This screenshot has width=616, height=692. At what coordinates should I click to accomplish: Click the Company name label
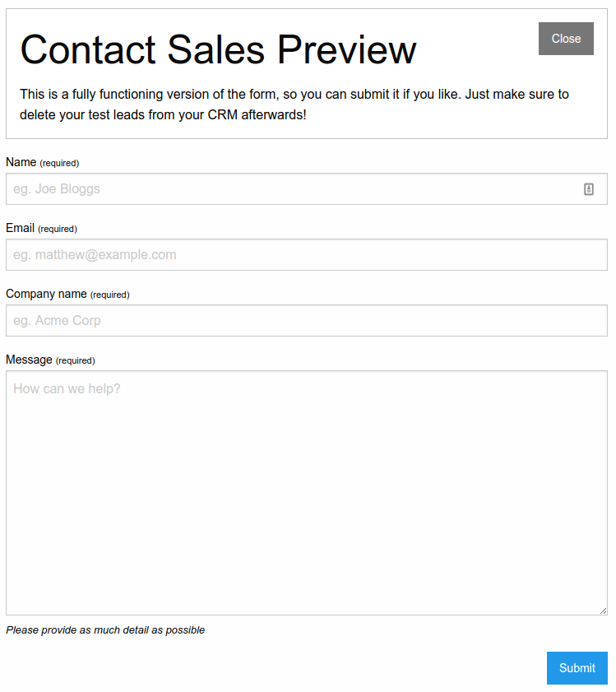[46, 294]
